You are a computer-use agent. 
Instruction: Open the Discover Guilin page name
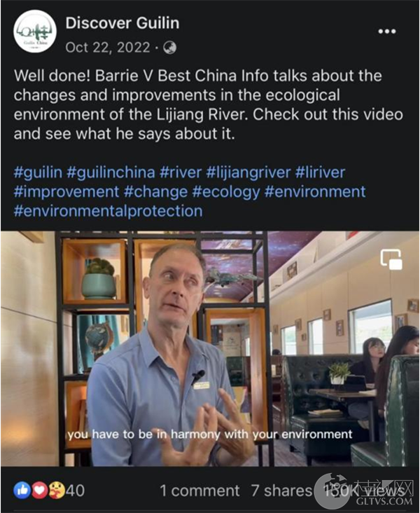(x=122, y=23)
